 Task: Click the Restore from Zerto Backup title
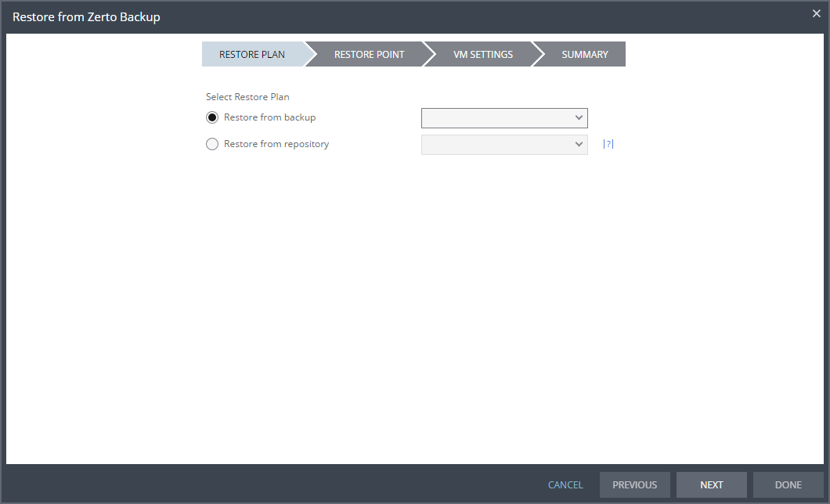86,17
